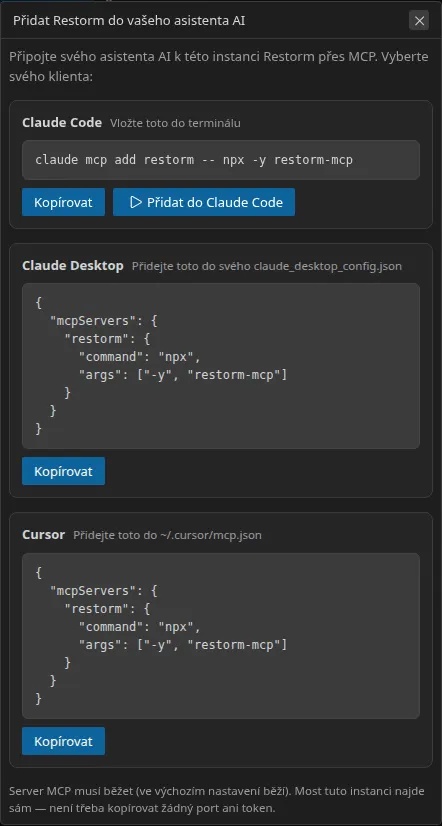The image size is (442, 826).
Task: Copy the Claude Code terminal command
Action: click(63, 202)
